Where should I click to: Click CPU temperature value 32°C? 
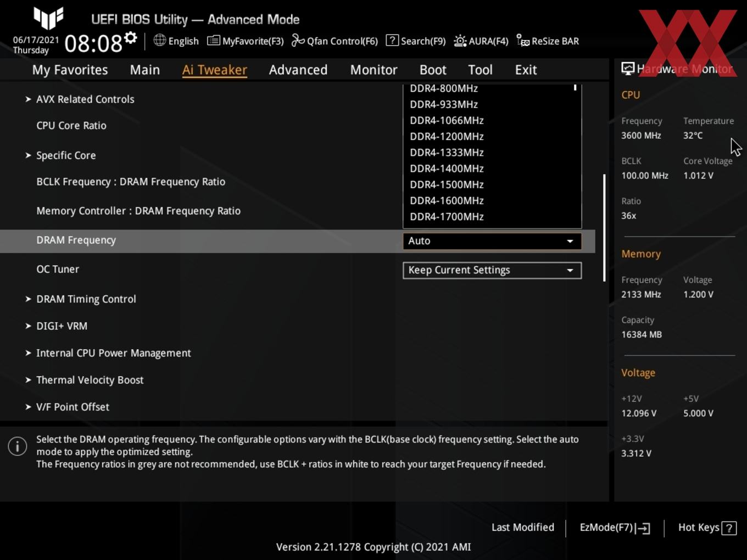[693, 136]
